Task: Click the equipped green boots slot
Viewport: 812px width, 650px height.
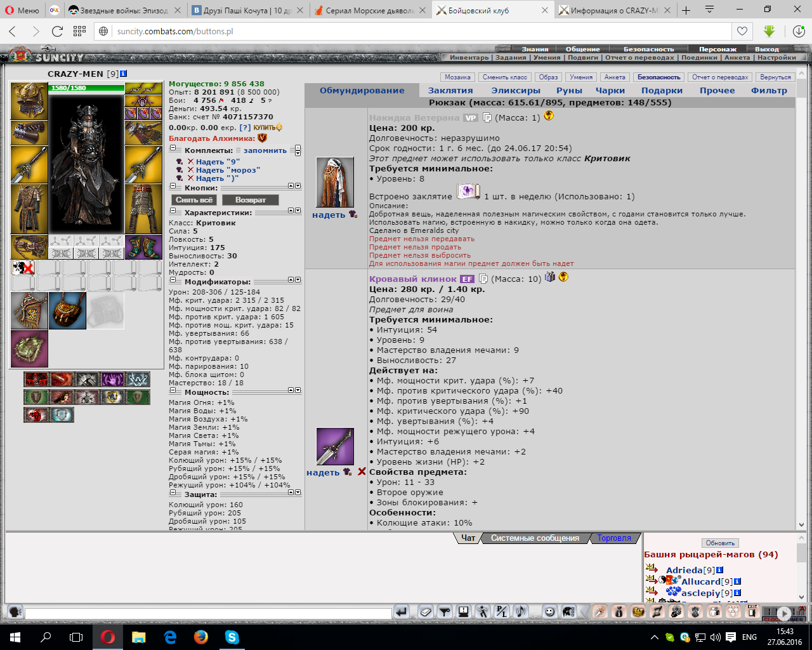Action: 143,247
